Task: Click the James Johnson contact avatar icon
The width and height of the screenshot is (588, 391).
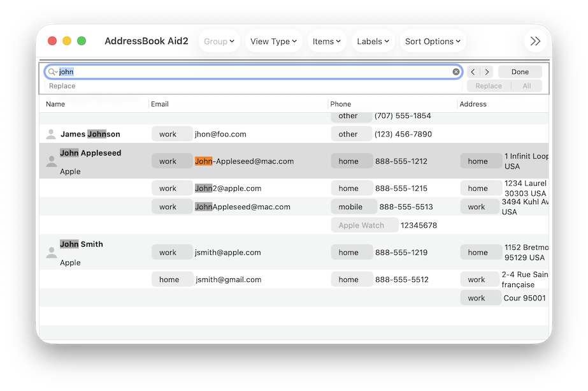Action: click(x=51, y=134)
